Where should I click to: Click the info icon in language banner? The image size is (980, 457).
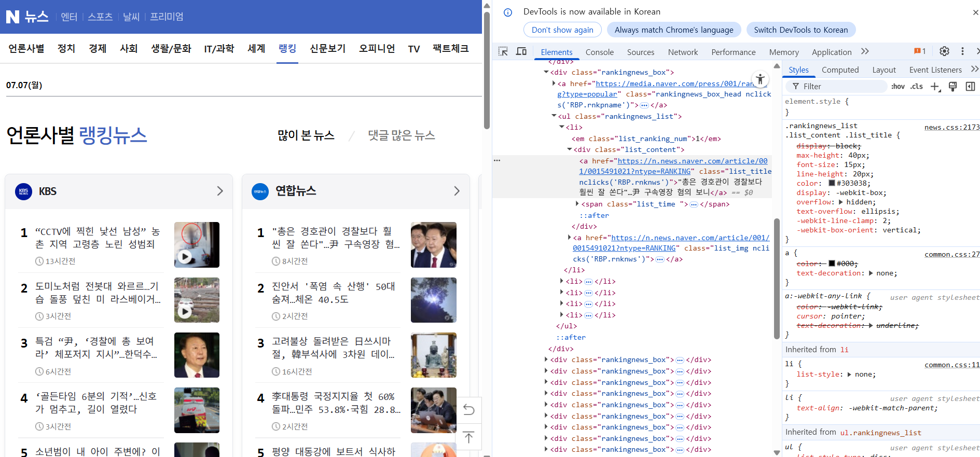(508, 12)
